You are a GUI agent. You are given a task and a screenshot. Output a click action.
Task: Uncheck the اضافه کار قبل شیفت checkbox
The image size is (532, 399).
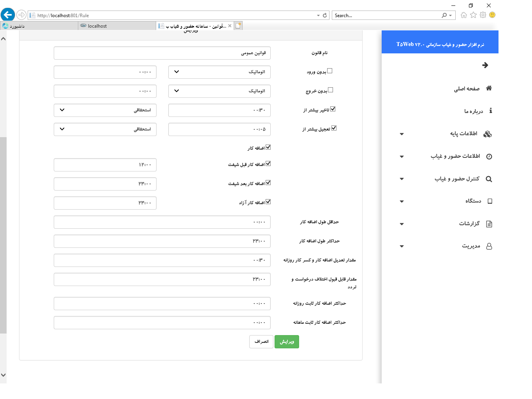268,163
